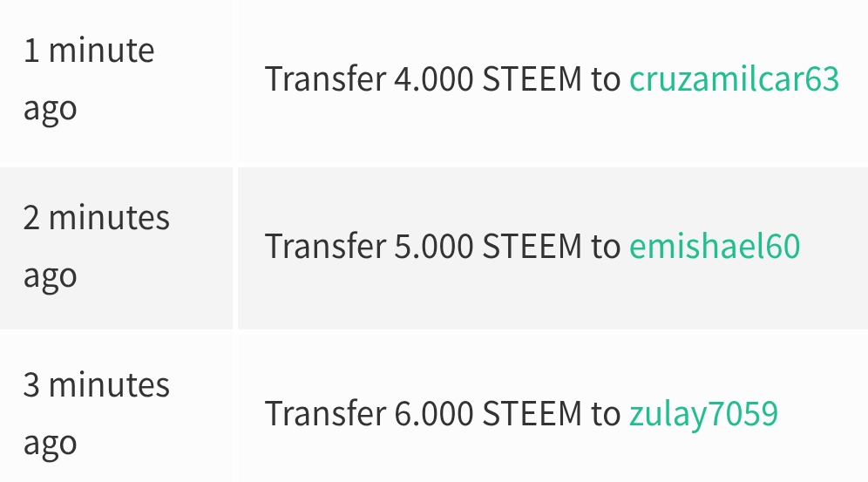Click the 5.000 amount in the second transfer

pos(433,246)
